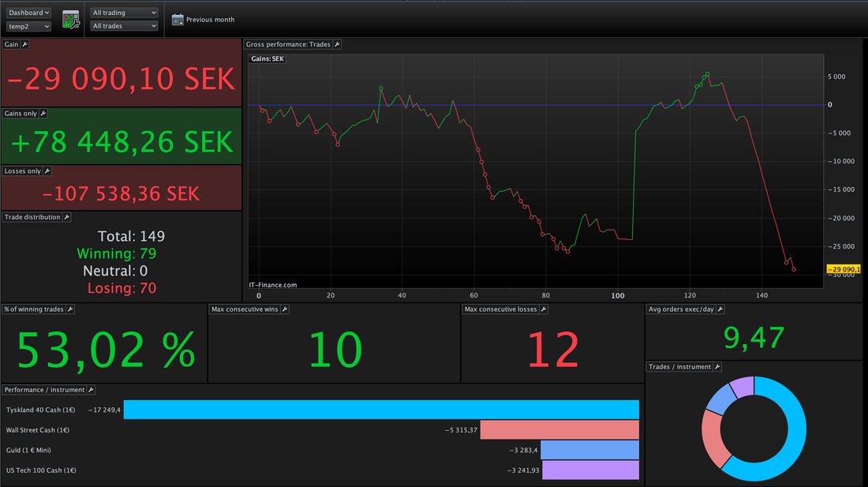Click the Total: 149 trade count
Screen dimensions: 868x487
131,236
